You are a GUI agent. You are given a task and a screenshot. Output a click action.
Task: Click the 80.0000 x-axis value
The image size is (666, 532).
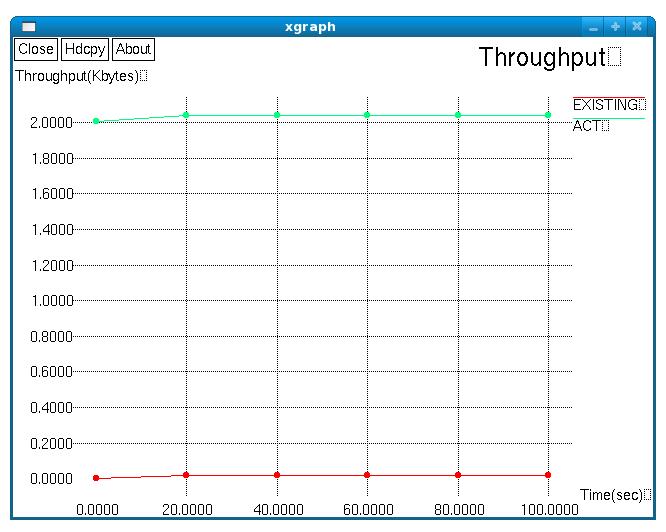[459, 509]
